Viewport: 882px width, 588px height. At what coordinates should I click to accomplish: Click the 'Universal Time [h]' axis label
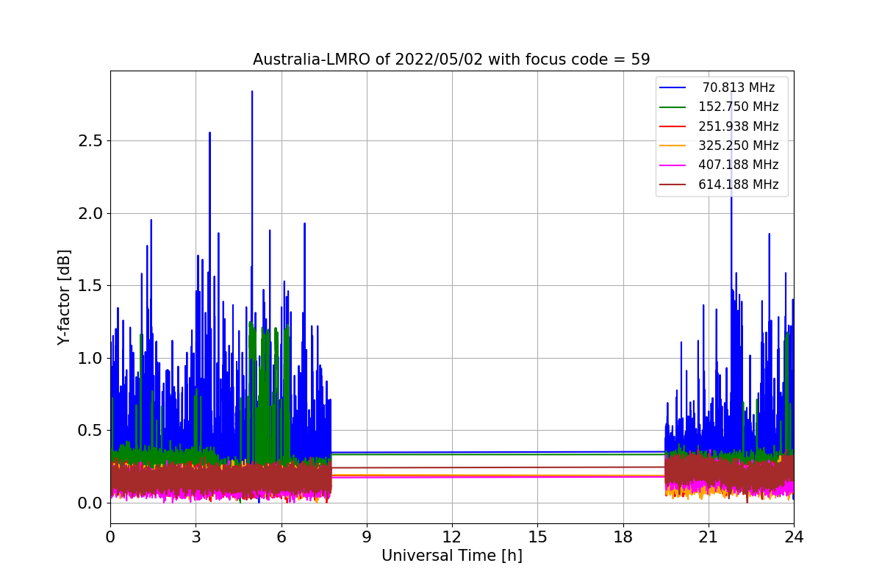pyautogui.click(x=451, y=556)
